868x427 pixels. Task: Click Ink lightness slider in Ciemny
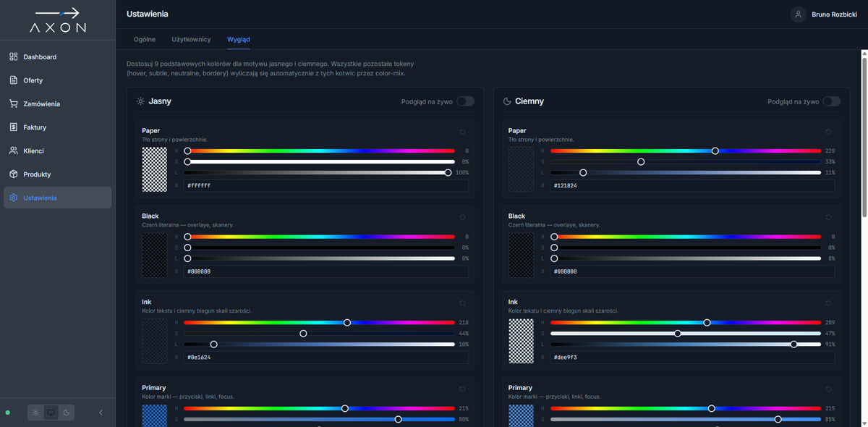pyautogui.click(x=686, y=344)
